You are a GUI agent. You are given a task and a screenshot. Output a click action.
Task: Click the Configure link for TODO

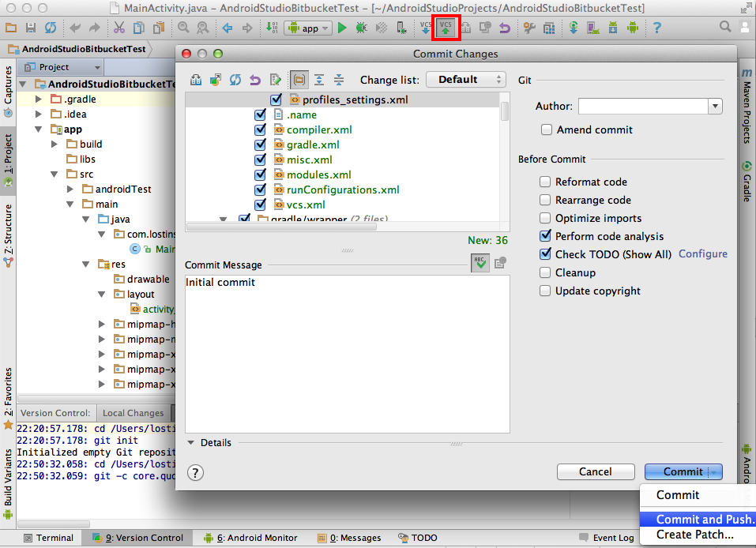click(x=703, y=254)
